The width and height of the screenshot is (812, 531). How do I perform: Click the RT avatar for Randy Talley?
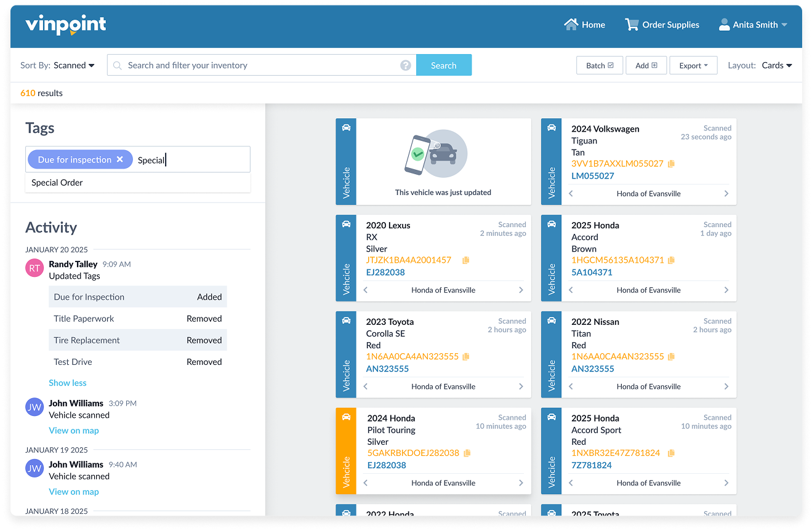point(34,268)
